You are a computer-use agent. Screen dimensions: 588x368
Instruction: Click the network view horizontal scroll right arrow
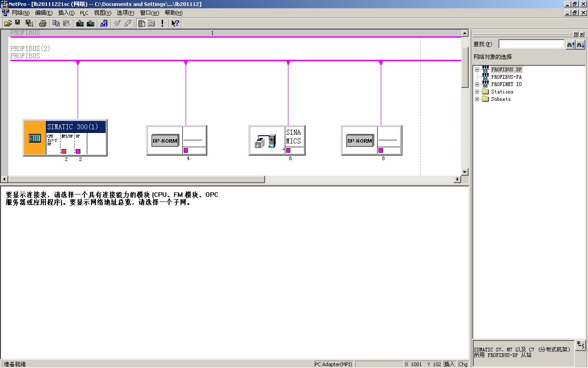[458, 179]
